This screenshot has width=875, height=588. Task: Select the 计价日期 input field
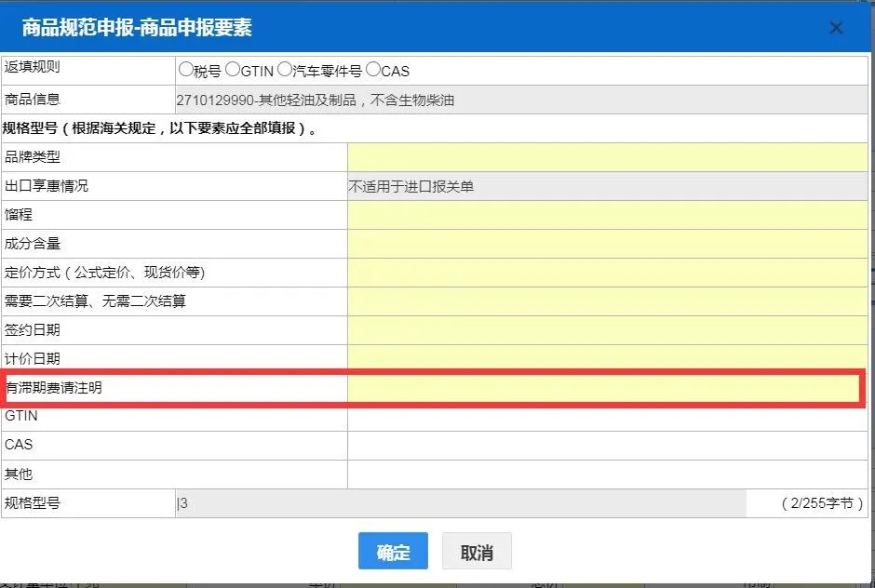point(607,359)
